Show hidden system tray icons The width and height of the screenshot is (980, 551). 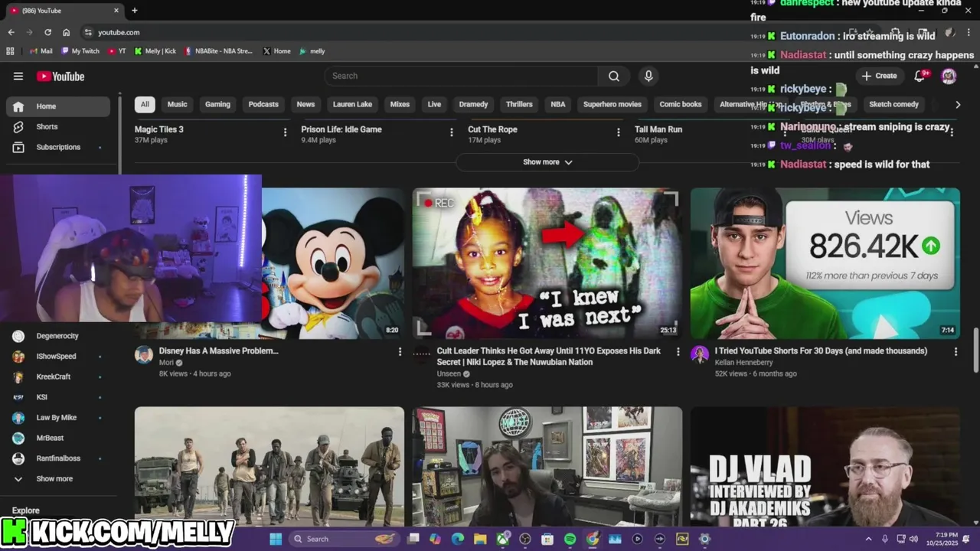(x=868, y=539)
